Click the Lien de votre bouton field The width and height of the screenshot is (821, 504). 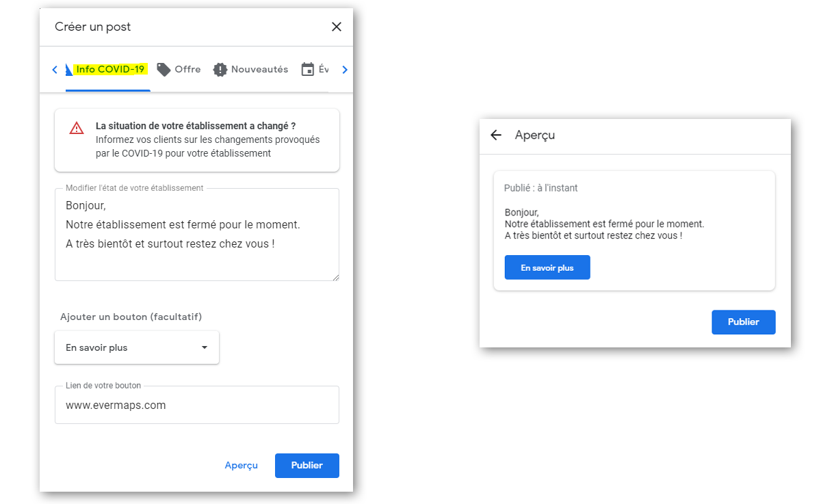197,405
